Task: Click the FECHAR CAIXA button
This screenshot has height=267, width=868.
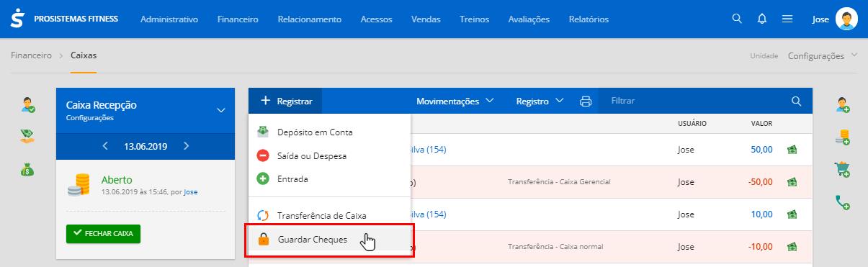Action: coord(104,234)
